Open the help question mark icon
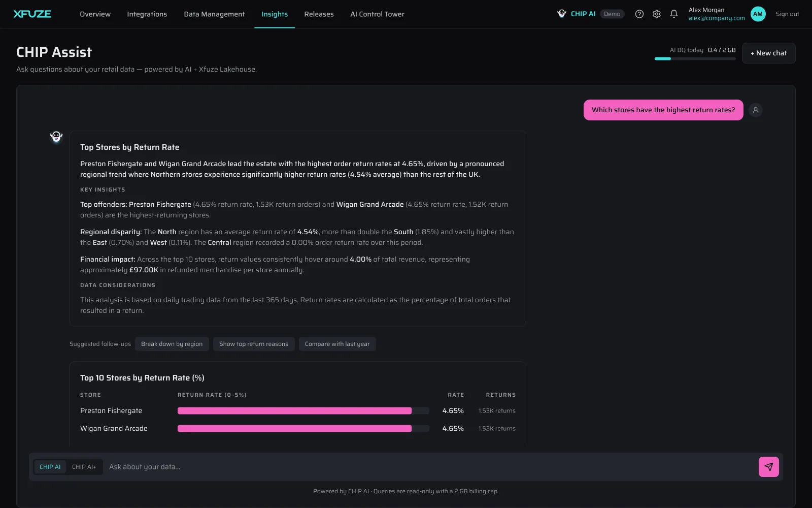This screenshot has height=508, width=812. (x=639, y=14)
